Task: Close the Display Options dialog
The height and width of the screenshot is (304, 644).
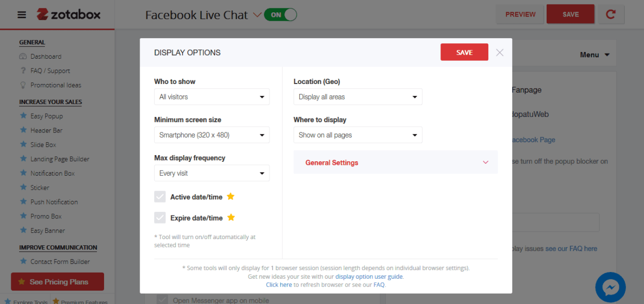Action: click(500, 52)
